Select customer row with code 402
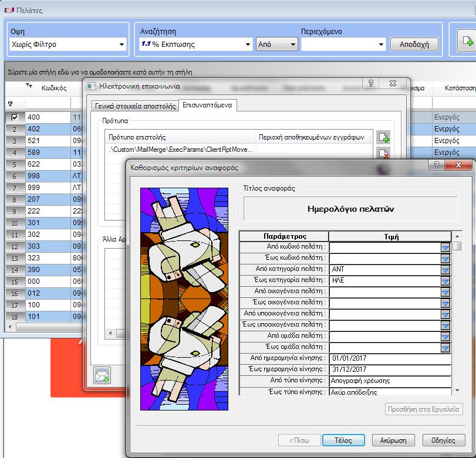Image resolution: width=476 pixels, height=458 pixels. click(x=48, y=129)
